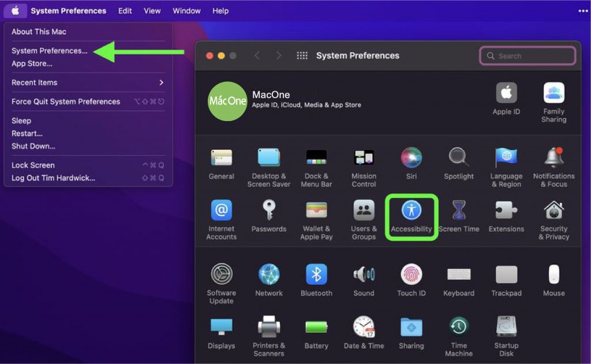
Task: Click the three-dots menu bar overflow icon
Action: pos(583,11)
